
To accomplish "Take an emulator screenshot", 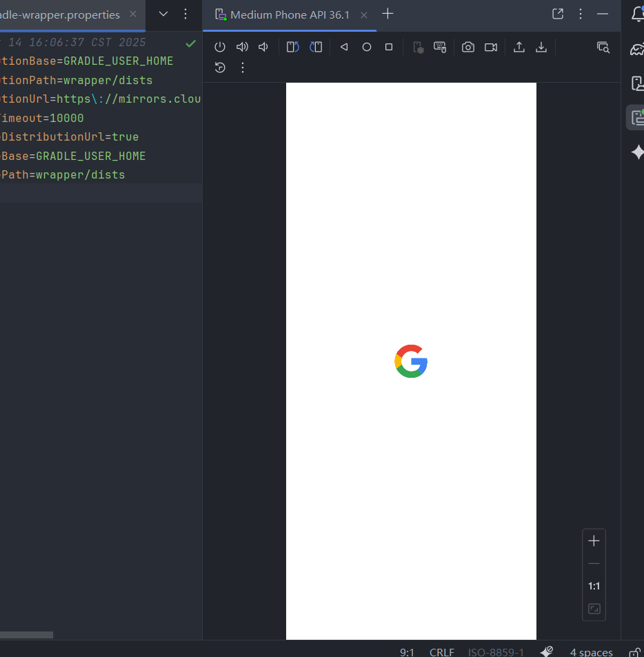I will point(468,47).
